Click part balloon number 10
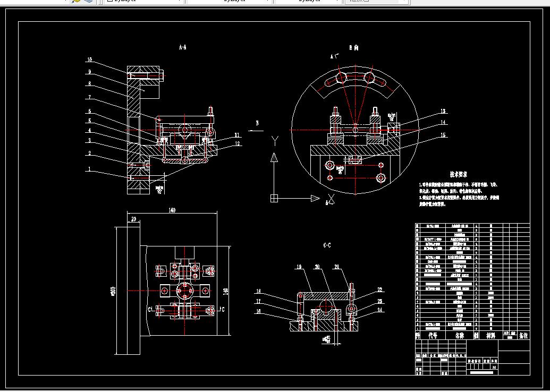This screenshot has height=392, width=550. pyautogui.click(x=89, y=59)
